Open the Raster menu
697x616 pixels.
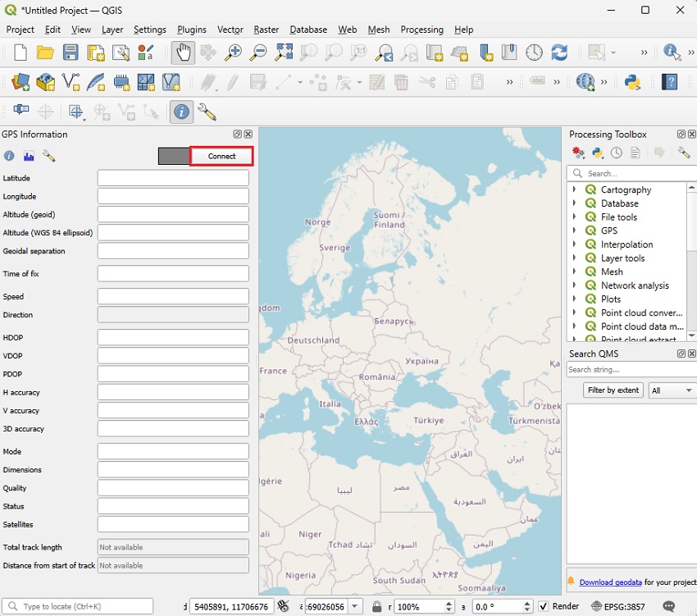click(266, 30)
